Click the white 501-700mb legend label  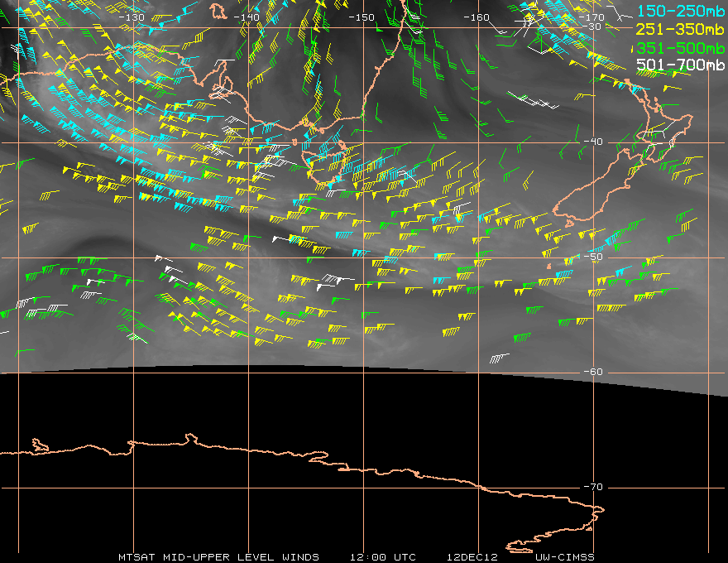(x=680, y=65)
